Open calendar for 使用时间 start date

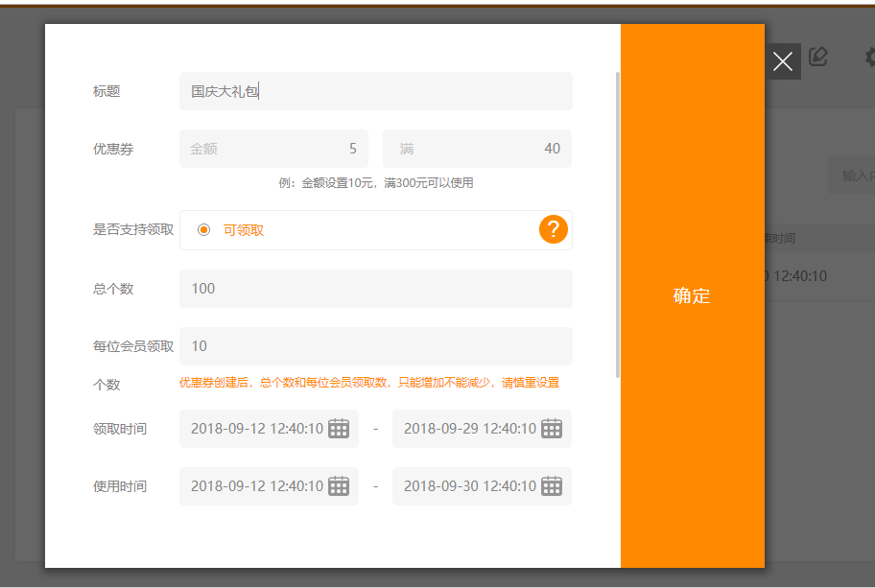(x=339, y=486)
